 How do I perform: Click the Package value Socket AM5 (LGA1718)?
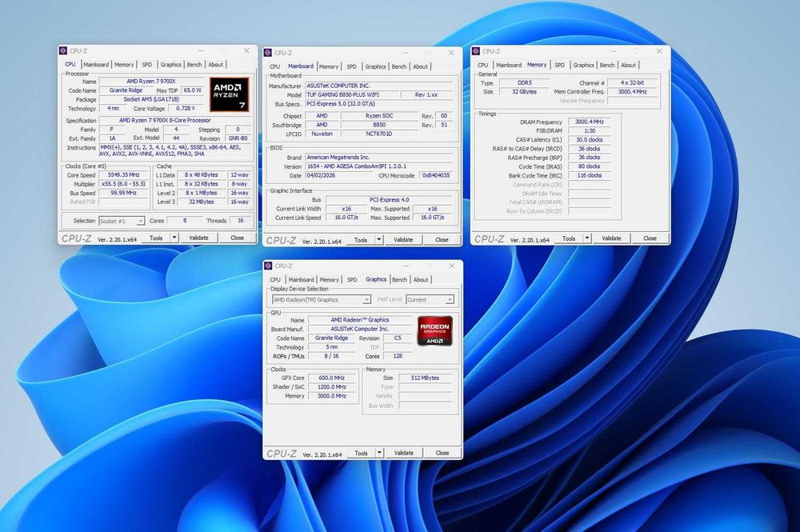point(151,99)
